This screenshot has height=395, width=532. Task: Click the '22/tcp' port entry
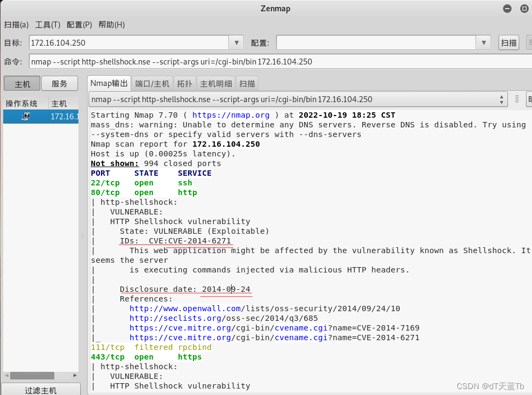(x=105, y=183)
